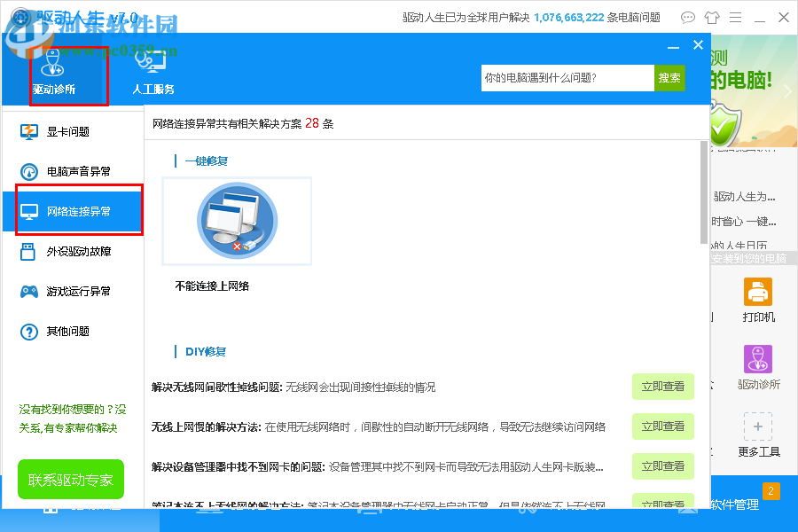This screenshot has height=532, width=798.
Task: View 不能连接上网络 one-click repair
Action: 237,220
